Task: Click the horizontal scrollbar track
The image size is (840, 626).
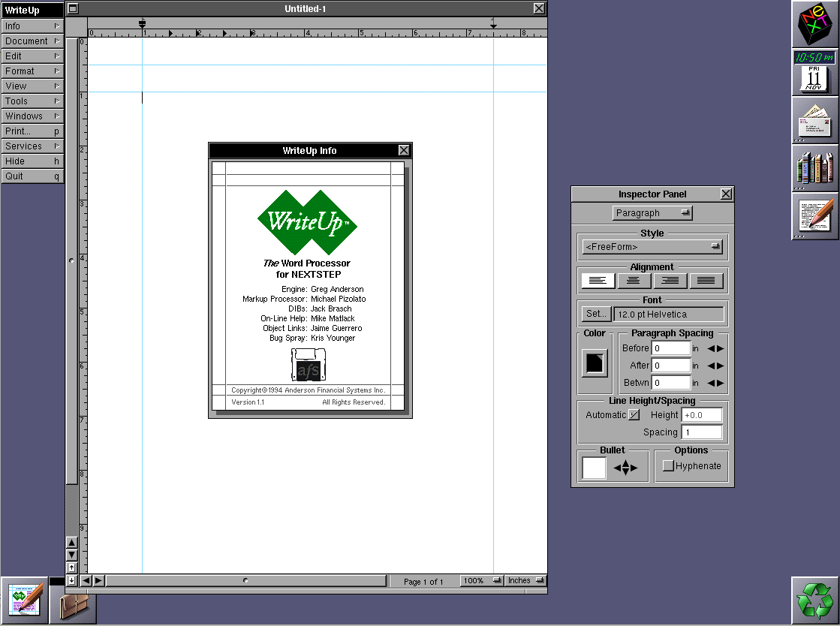Action: click(246, 580)
